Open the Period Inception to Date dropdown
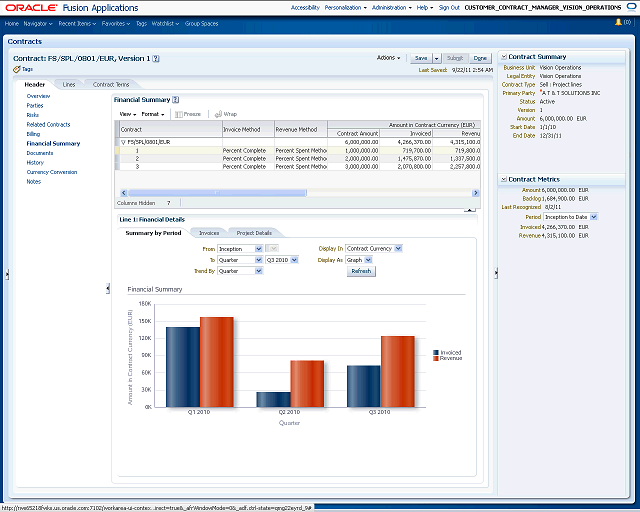 [593, 217]
